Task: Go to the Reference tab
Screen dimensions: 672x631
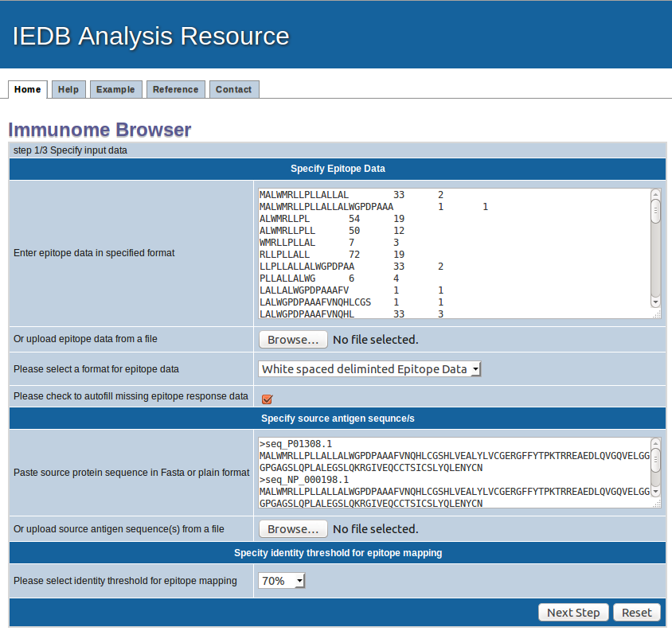Action: coord(176,90)
